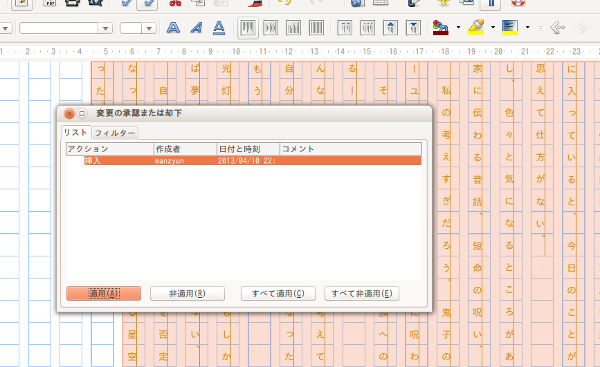Image resolution: width=600 pixels, height=367 pixels.
Task: Apply bold formatting with the A icon
Action: click(173, 28)
